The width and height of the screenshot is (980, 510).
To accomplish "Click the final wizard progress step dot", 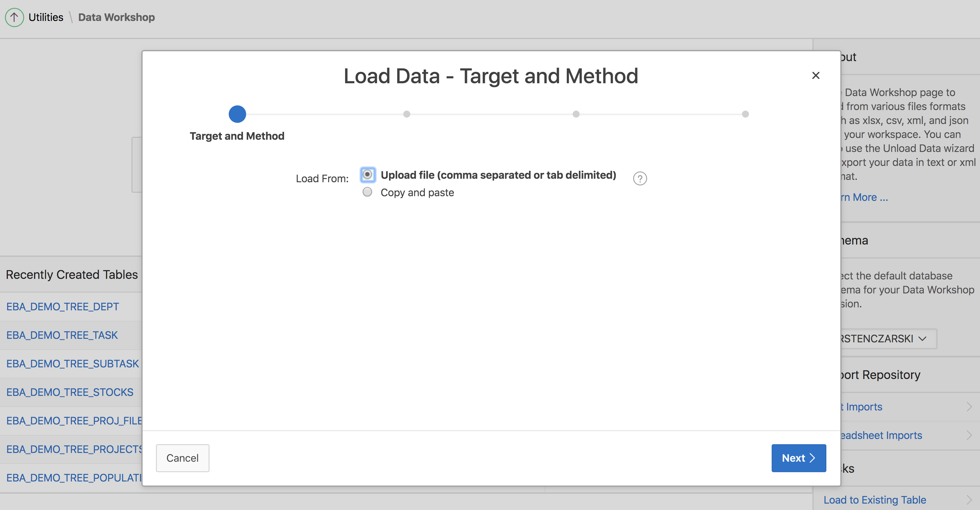I will [745, 114].
